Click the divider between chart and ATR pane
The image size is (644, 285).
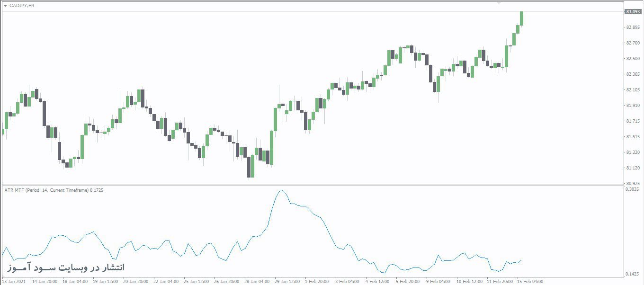click(x=313, y=185)
